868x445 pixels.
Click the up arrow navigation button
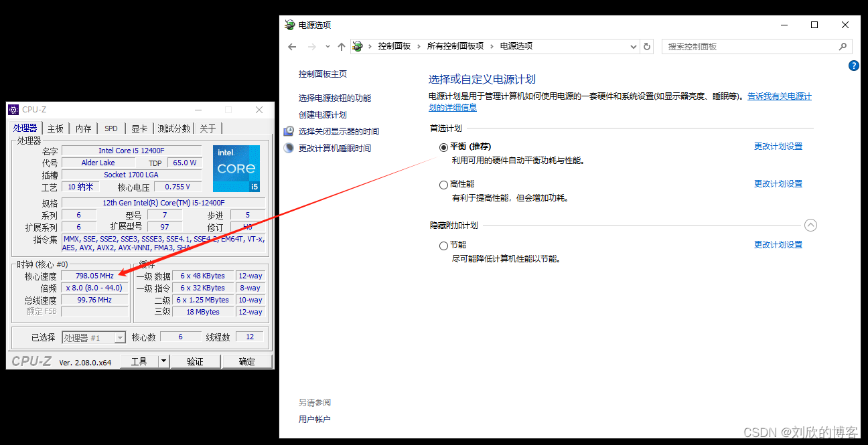[x=342, y=47]
